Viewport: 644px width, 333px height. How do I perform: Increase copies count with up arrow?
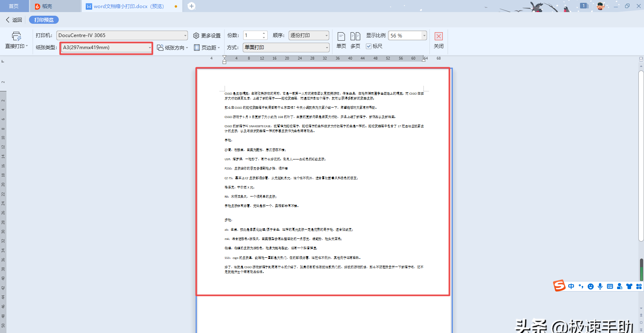pyautogui.click(x=264, y=33)
